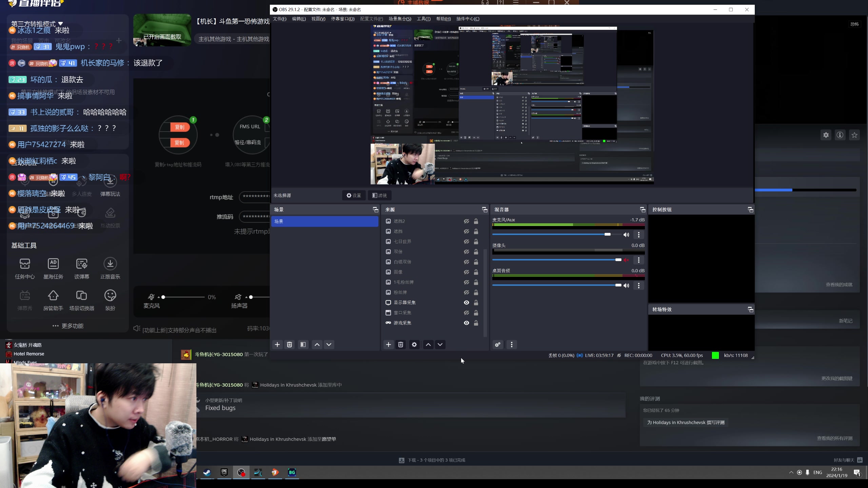868x488 pixels.
Task: Open the 工具(T) menu
Action: 423,19
